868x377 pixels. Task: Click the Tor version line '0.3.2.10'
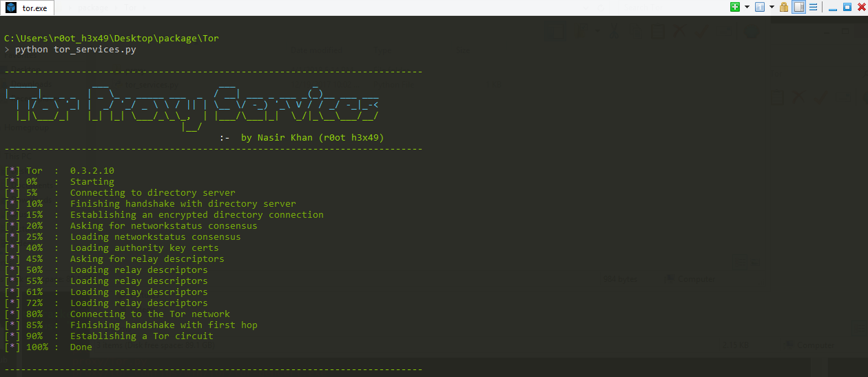(x=59, y=171)
